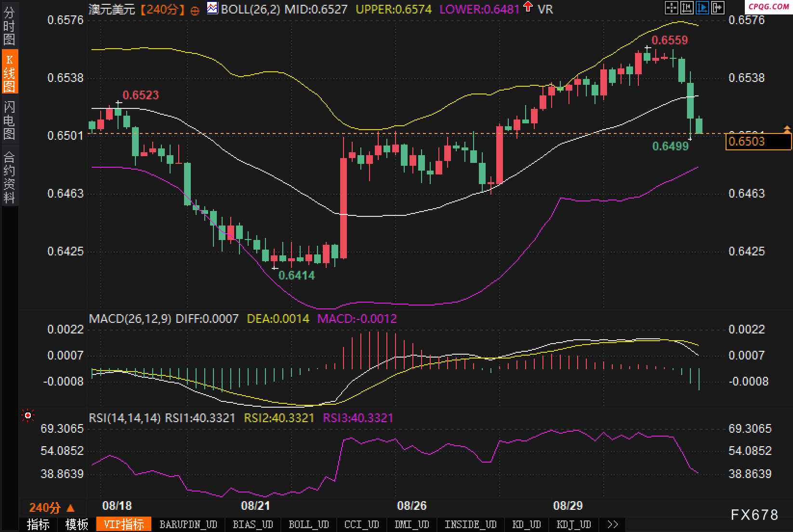Click the panel expand arrow icon
The image size is (793, 532).
(717, 7)
